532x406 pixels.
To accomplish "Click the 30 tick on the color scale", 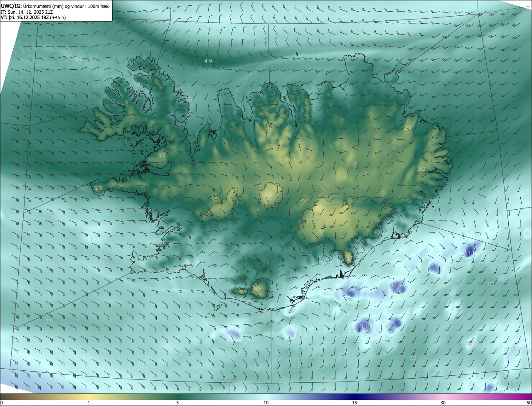I will click(443, 403).
